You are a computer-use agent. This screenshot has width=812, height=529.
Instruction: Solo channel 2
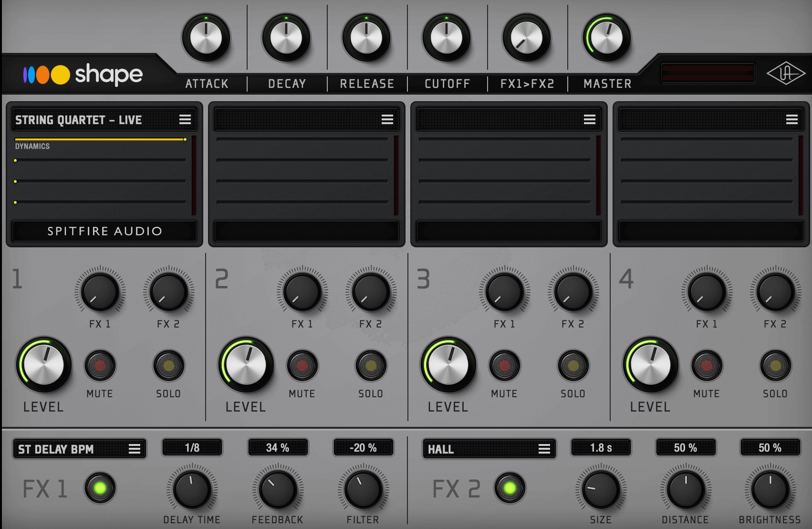tap(371, 366)
